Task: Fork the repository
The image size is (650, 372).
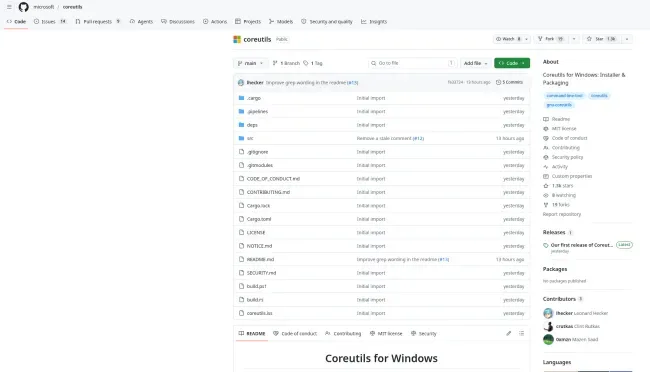Action: click(x=551, y=39)
